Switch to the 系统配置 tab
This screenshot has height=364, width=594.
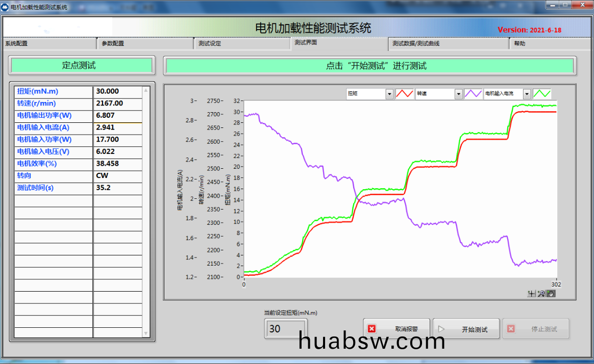click(x=48, y=44)
